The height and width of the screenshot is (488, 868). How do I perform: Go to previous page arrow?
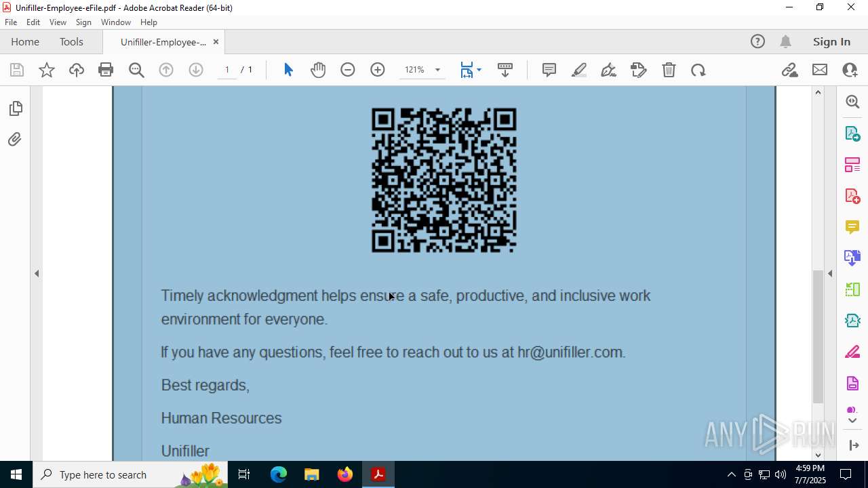(x=166, y=70)
